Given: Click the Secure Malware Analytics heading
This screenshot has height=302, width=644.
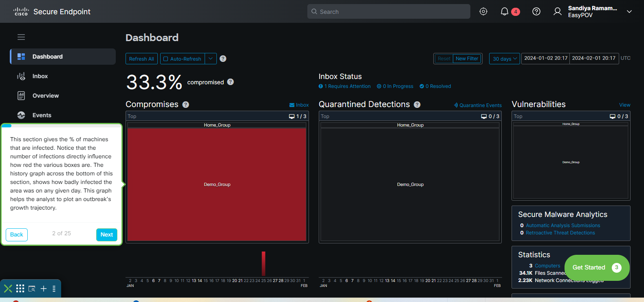Looking at the screenshot, I should 563,214.
